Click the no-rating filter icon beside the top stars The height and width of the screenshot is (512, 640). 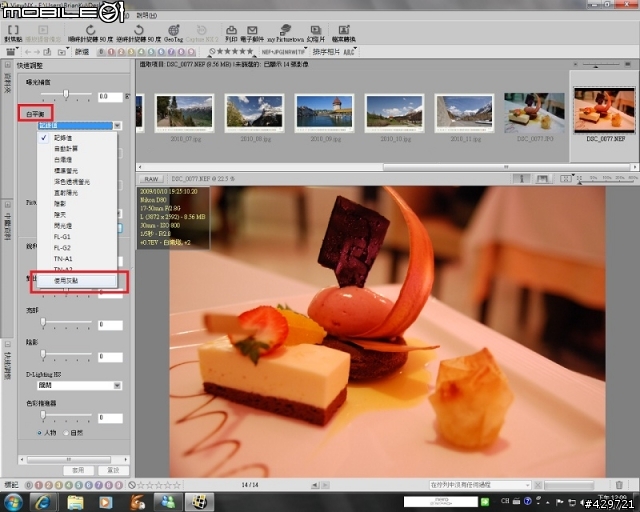(212, 51)
